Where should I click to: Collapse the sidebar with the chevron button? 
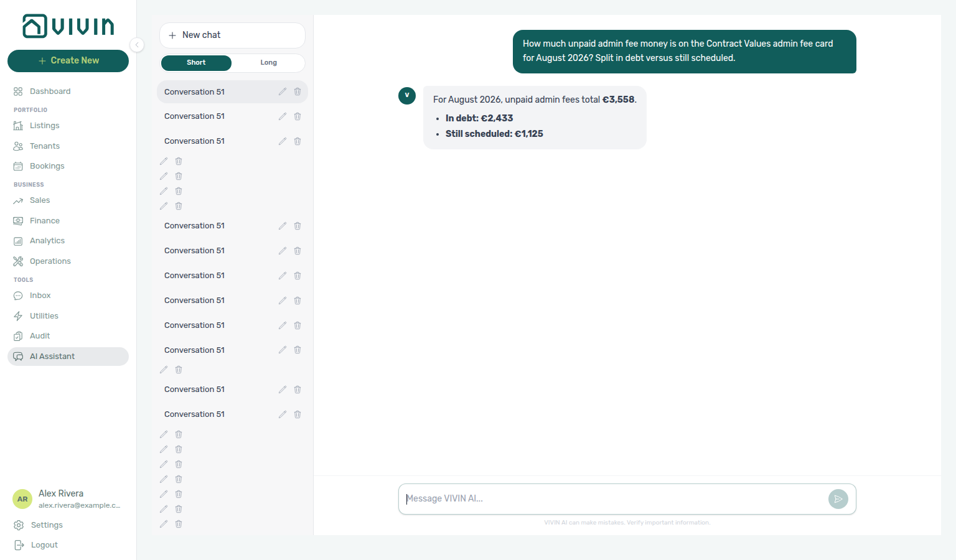point(137,45)
